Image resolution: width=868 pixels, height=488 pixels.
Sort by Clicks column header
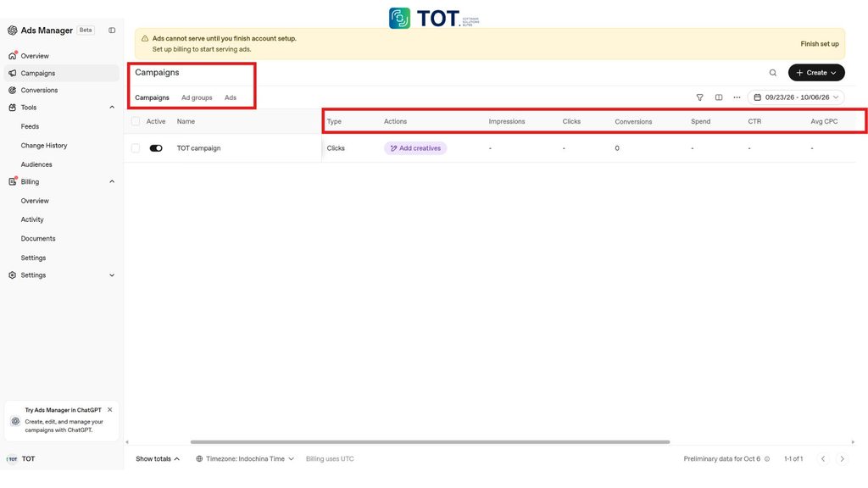coord(571,121)
